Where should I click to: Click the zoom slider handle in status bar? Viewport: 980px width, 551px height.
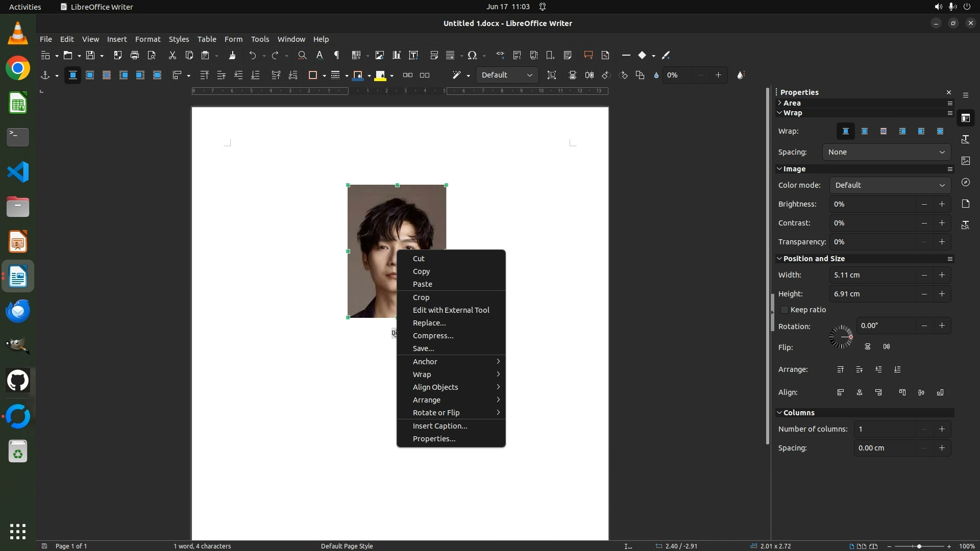[x=919, y=546]
